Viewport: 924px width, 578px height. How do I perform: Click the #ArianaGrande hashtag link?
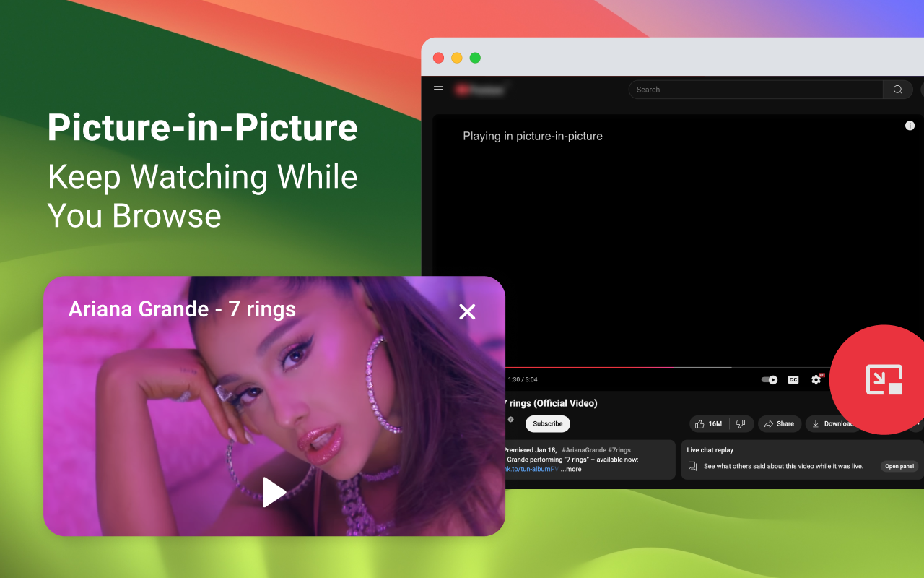pos(584,450)
